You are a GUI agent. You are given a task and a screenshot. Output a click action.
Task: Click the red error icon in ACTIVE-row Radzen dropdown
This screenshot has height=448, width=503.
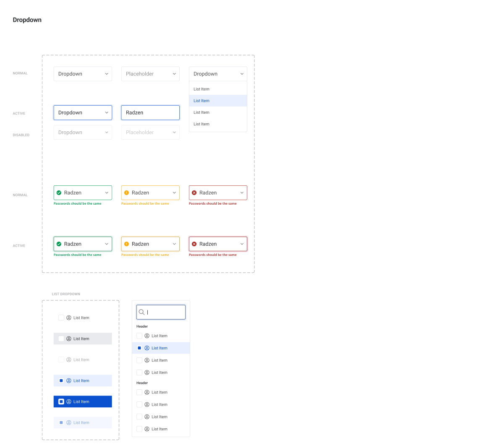point(194,244)
